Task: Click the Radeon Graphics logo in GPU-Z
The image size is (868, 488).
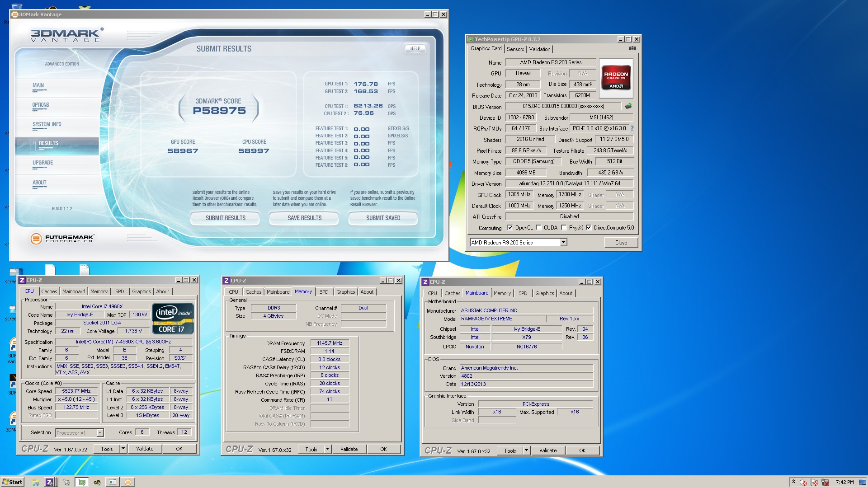Action: (x=616, y=77)
